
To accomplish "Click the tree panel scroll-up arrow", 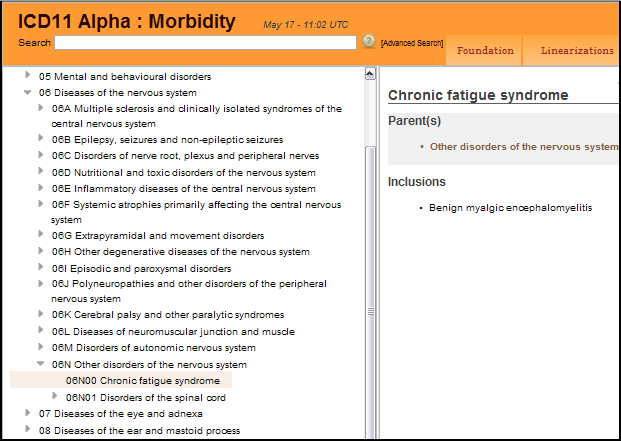I will (370, 74).
